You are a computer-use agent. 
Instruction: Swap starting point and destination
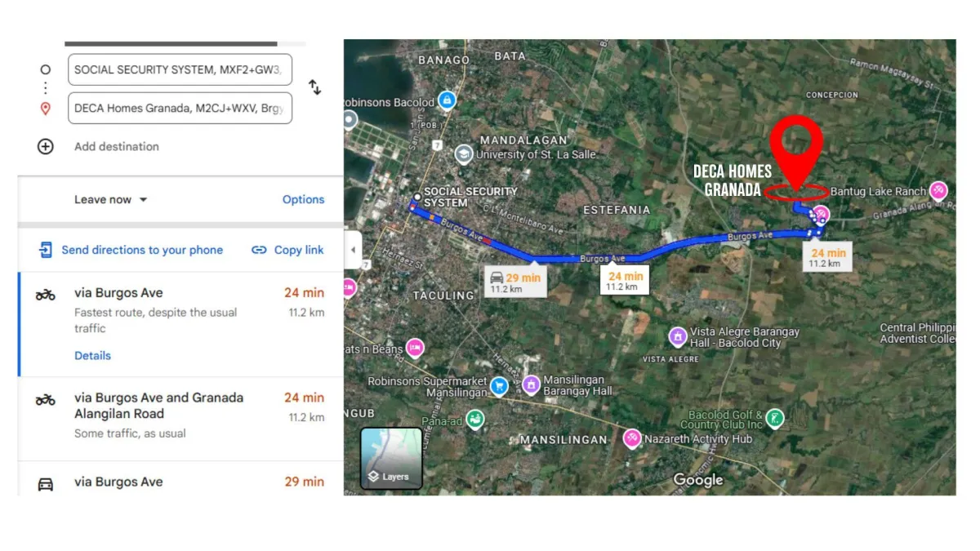(314, 87)
